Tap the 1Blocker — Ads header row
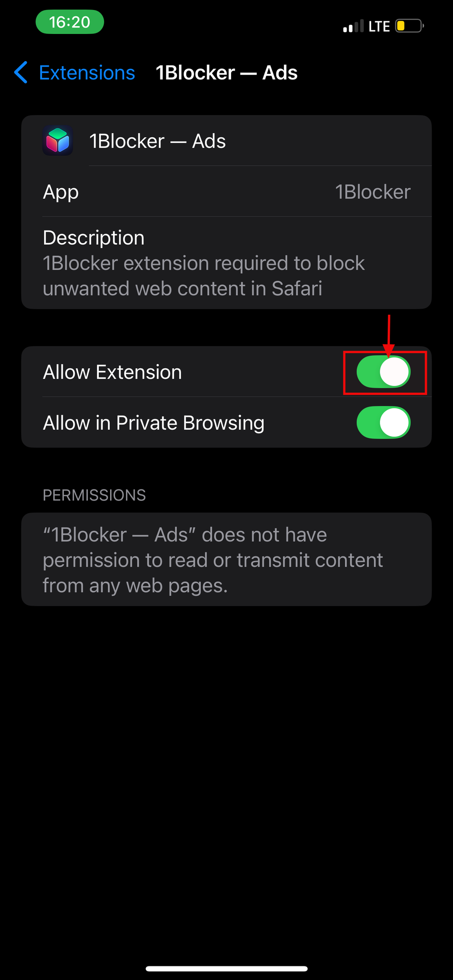The width and height of the screenshot is (453, 980). click(x=226, y=141)
